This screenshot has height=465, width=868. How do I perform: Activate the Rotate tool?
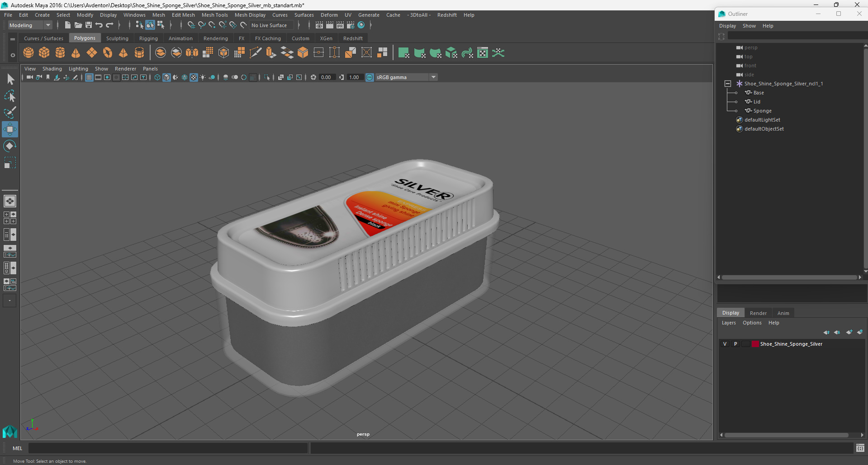point(10,146)
